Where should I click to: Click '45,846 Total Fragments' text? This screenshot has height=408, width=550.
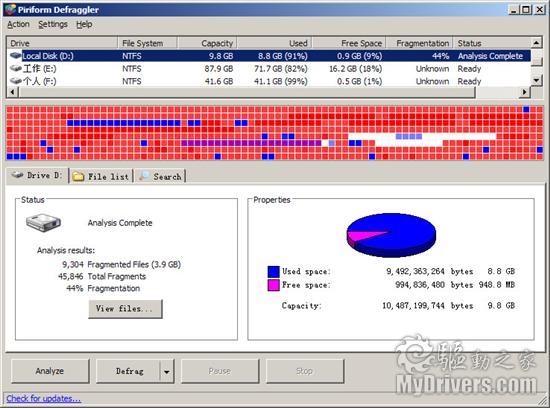point(102,276)
